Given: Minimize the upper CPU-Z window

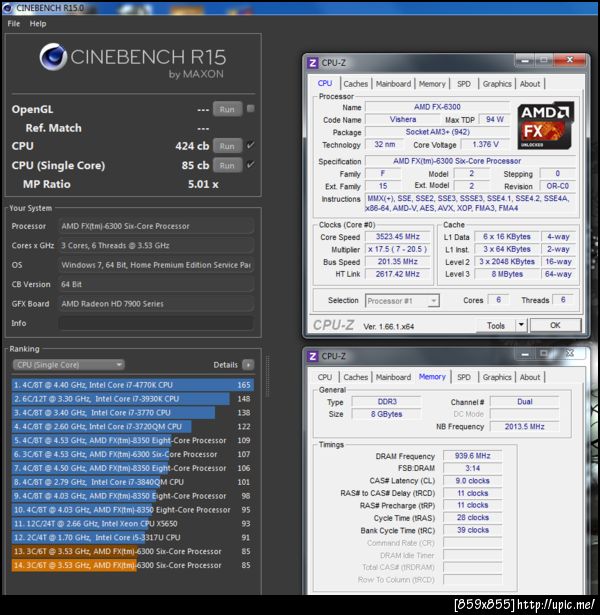Looking at the screenshot, I should pos(525,61).
